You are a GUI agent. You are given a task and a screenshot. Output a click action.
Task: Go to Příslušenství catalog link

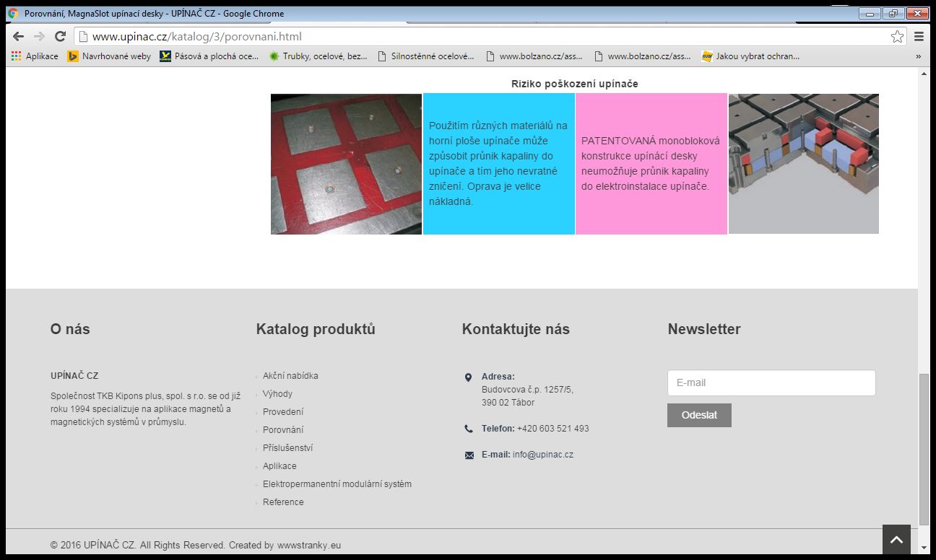[287, 448]
